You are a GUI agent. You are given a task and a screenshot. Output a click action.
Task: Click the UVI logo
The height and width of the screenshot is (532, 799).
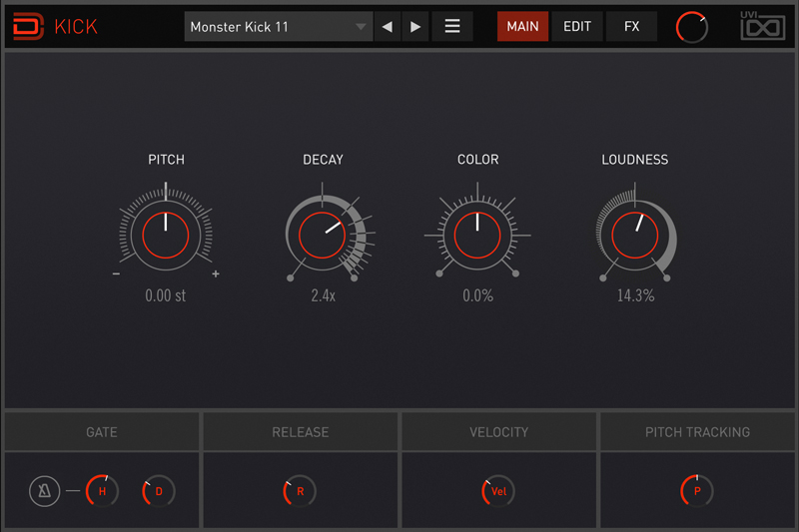click(762, 26)
